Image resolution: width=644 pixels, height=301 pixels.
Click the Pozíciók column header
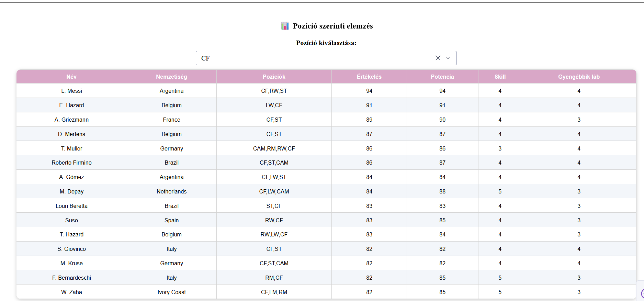(x=274, y=77)
